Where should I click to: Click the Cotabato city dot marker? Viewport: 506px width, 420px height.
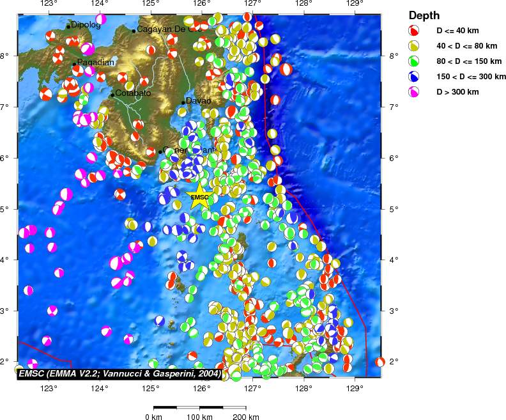[x=112, y=95]
